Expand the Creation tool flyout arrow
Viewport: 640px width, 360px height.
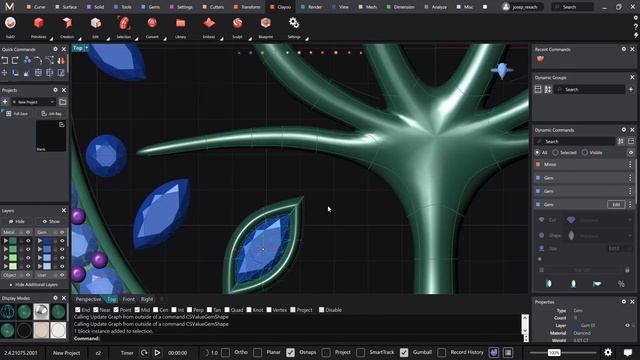click(x=80, y=39)
